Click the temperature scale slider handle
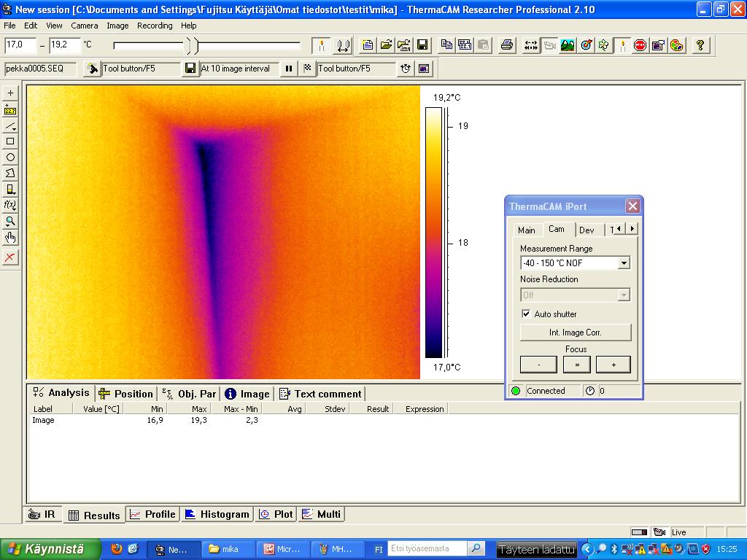 pyautogui.click(x=193, y=46)
